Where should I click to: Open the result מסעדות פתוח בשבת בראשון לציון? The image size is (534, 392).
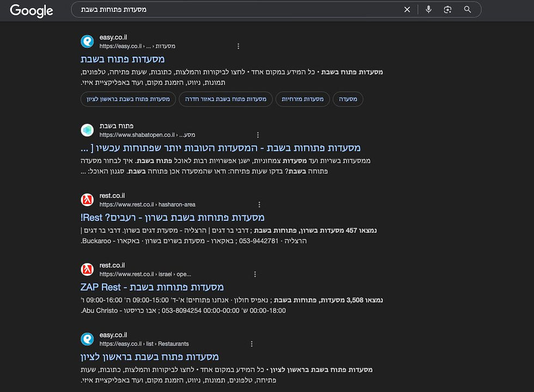(x=149, y=357)
